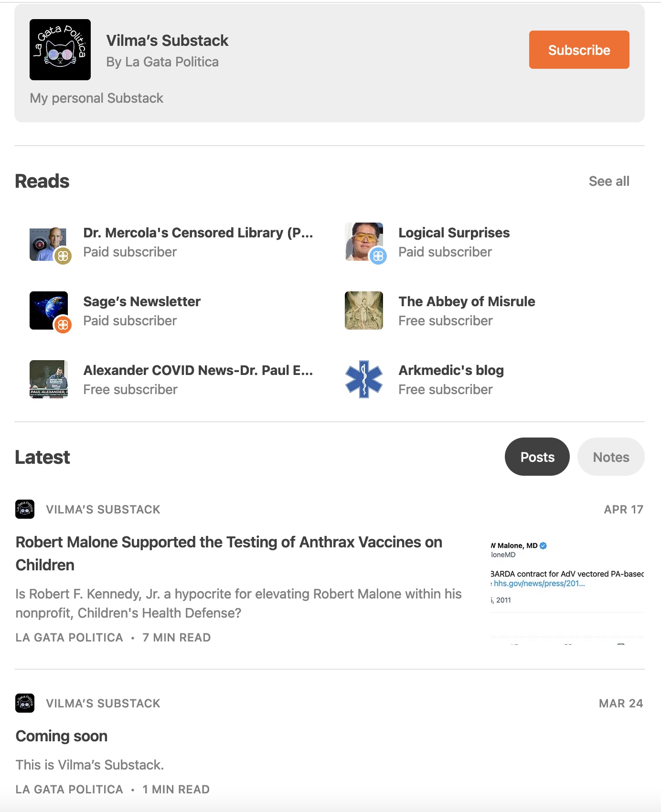Click Arkmedic's blog blue medical star icon

[x=364, y=379]
